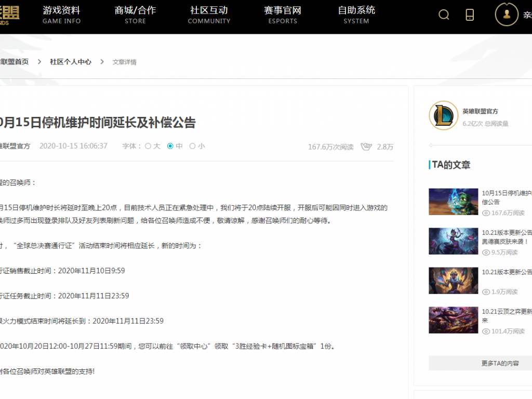Open the 游戏资料 GAME INFO menu

pyautogui.click(x=61, y=15)
